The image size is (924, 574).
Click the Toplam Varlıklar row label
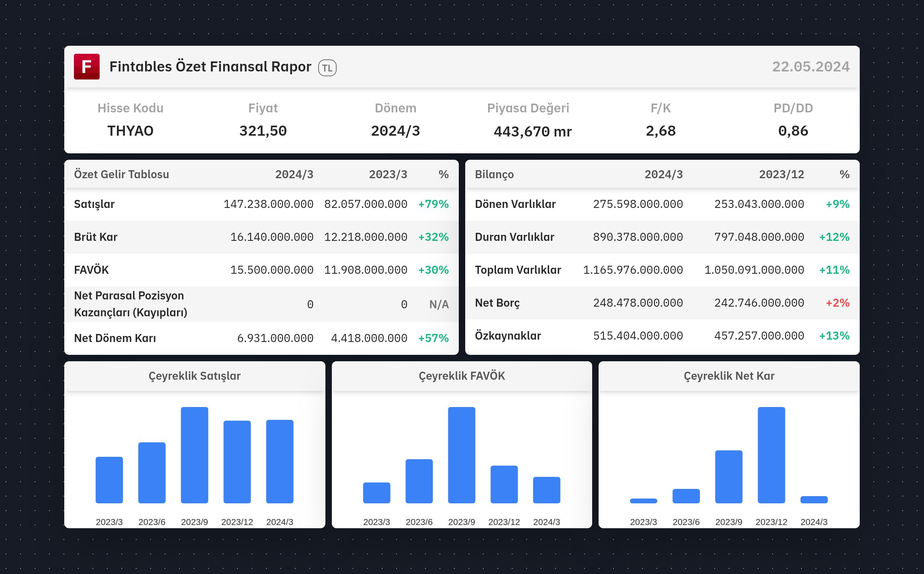pyautogui.click(x=518, y=270)
